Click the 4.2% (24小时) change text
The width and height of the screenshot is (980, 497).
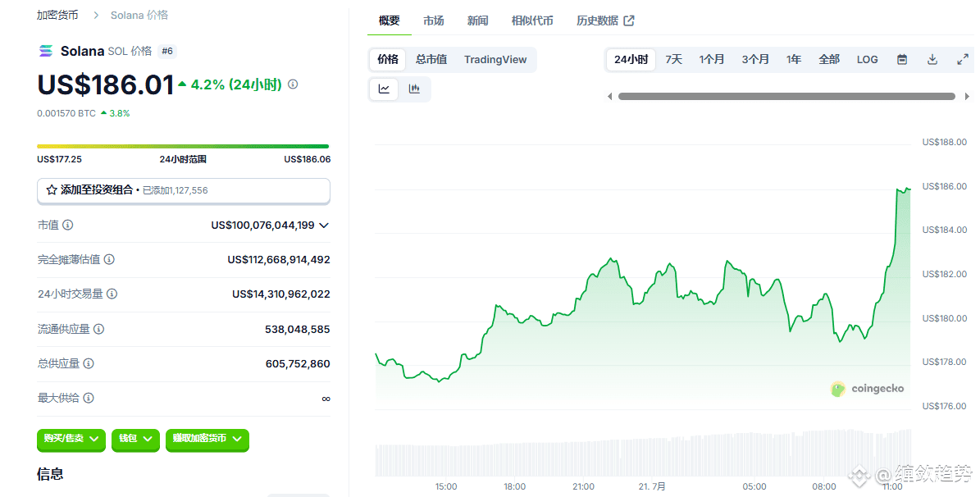click(235, 84)
